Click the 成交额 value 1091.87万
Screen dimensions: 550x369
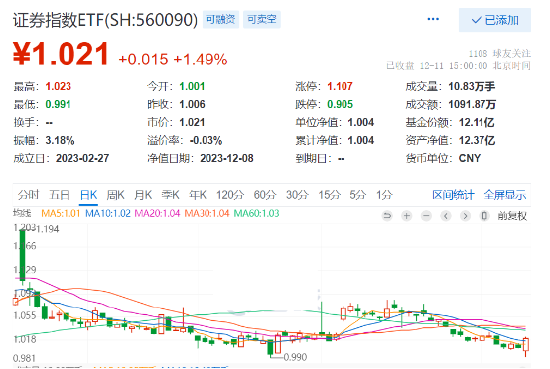coord(472,104)
